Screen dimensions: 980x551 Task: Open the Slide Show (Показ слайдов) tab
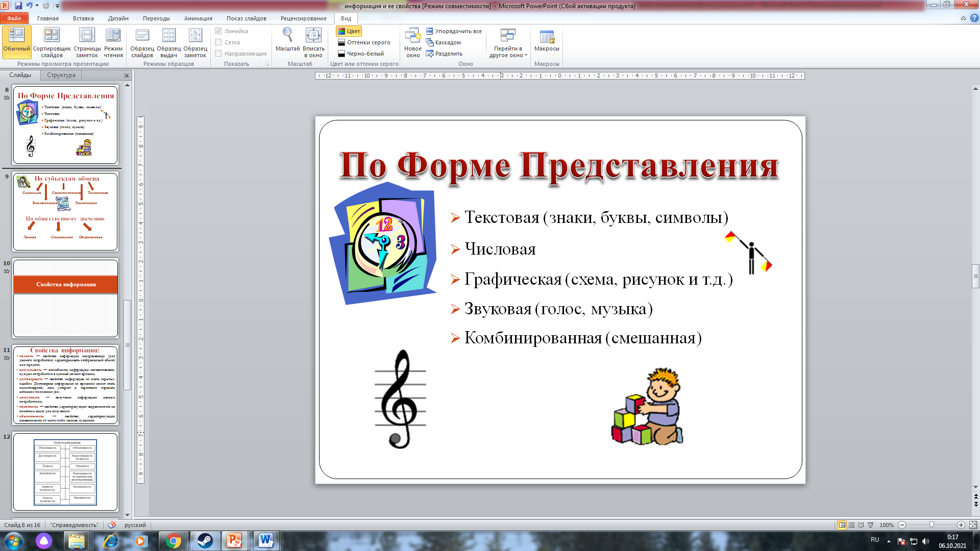246,18
